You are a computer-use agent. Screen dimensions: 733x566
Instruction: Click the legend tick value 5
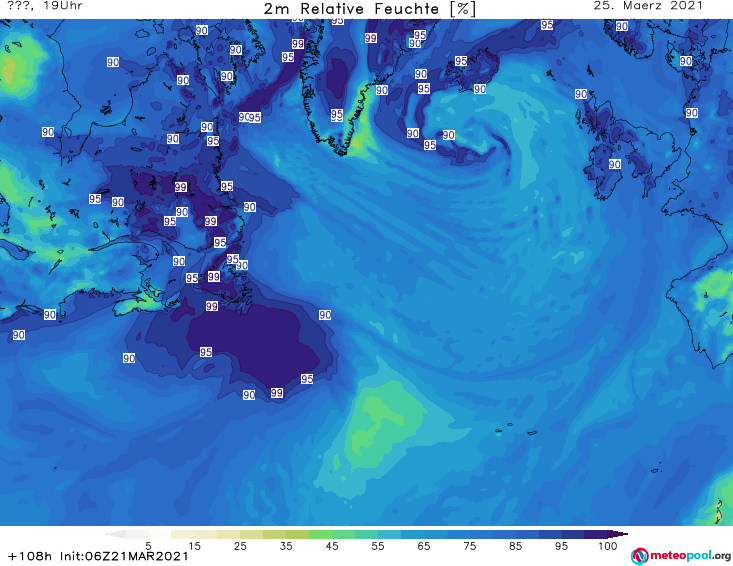(148, 546)
